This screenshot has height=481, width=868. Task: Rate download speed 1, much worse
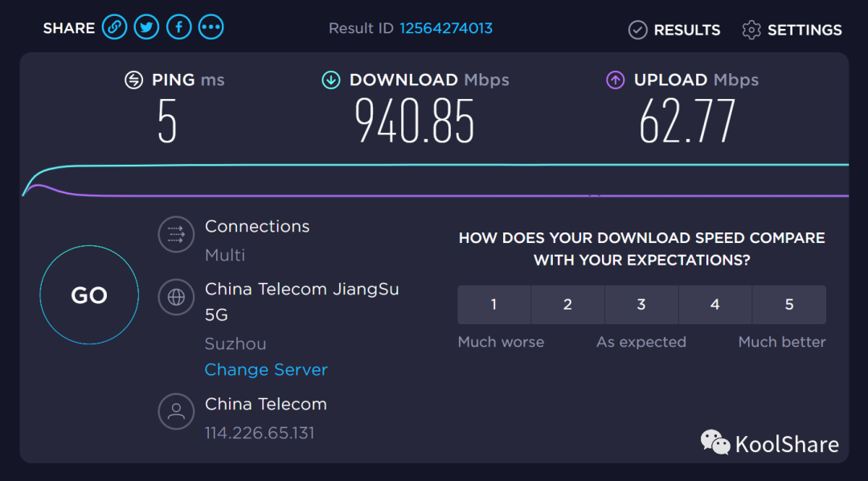493,304
